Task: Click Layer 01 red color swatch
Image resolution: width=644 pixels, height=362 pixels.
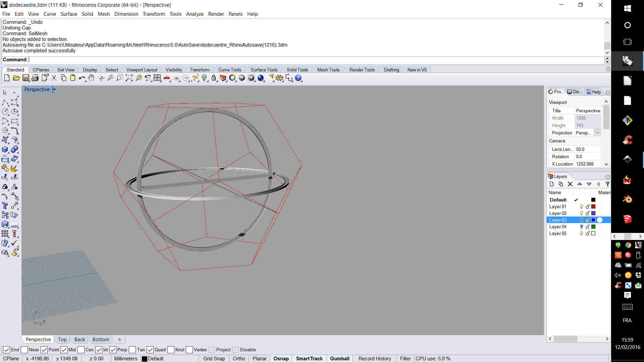Action: click(593, 206)
